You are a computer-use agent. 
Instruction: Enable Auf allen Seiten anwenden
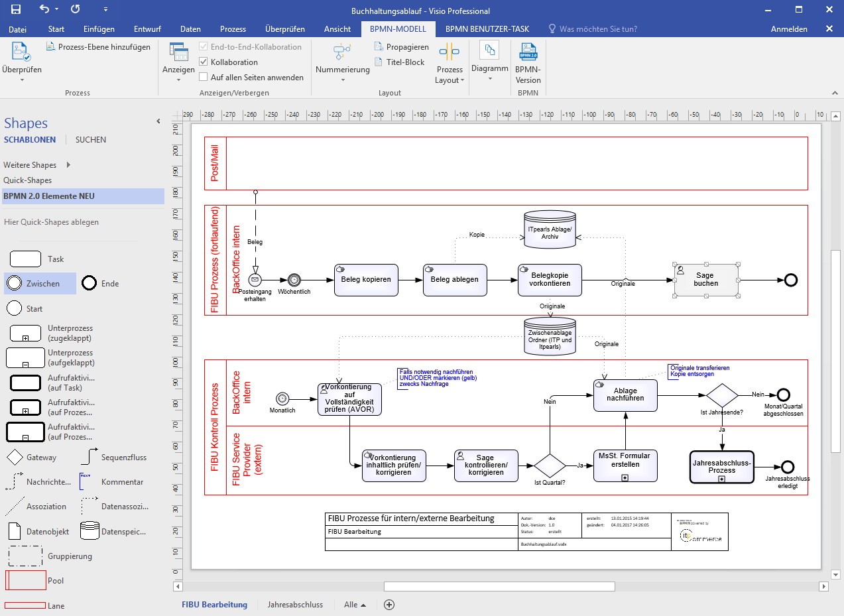click(202, 77)
